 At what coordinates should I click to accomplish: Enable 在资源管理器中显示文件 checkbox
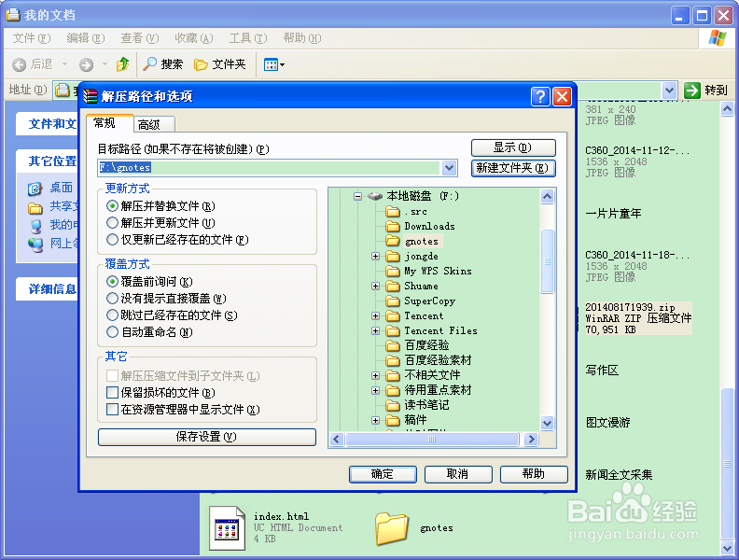(112, 409)
